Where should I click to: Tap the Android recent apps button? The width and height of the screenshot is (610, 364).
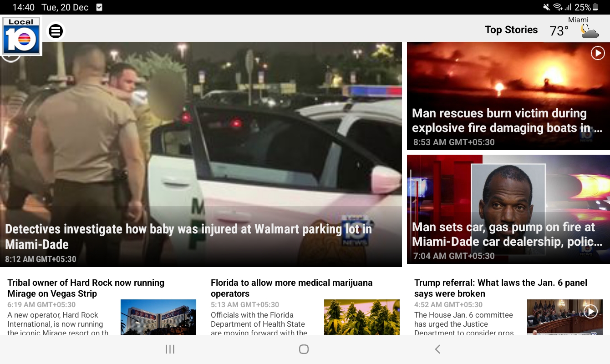[170, 349]
